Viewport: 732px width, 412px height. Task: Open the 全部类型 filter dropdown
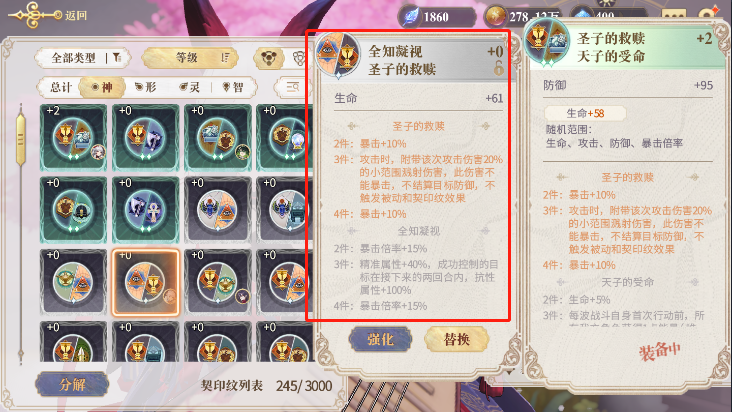coord(83,58)
